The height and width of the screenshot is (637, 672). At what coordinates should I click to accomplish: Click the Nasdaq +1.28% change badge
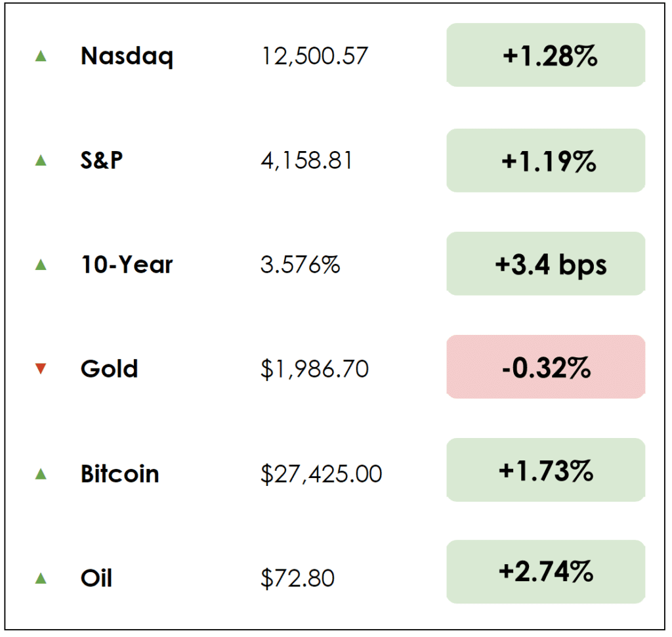tap(546, 56)
